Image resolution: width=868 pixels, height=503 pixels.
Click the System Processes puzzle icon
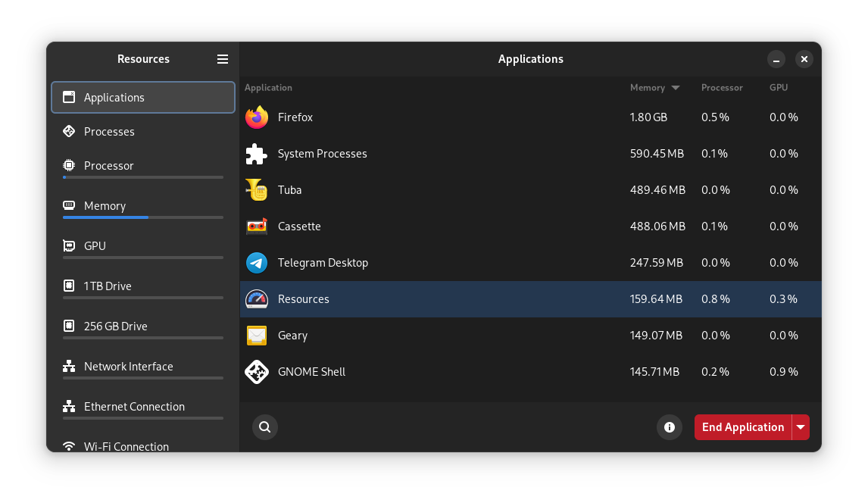[257, 154]
